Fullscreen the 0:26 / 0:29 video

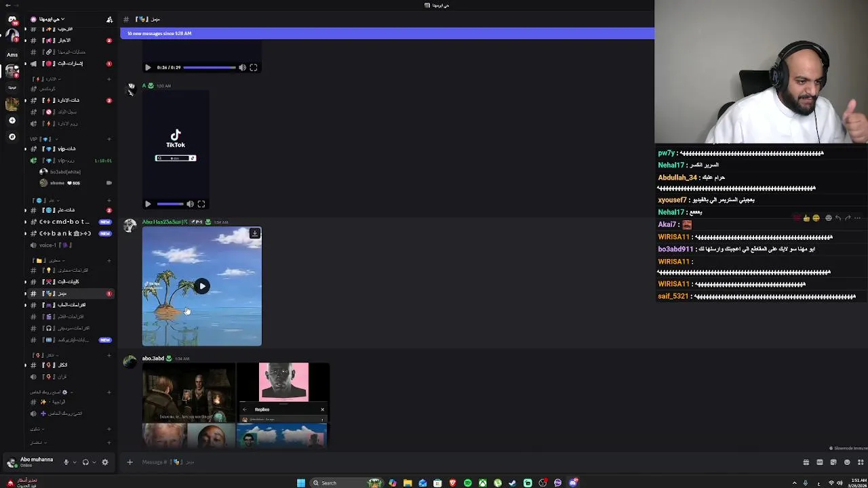click(254, 68)
